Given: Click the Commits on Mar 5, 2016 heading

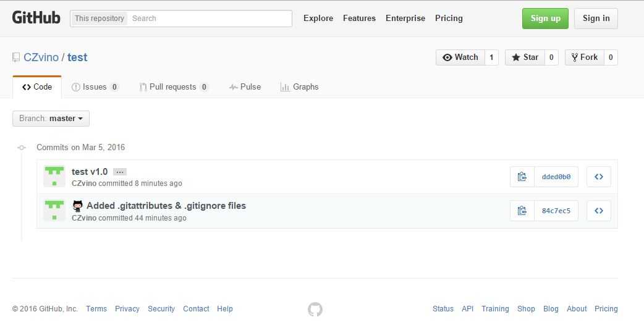Looking at the screenshot, I should (x=80, y=147).
